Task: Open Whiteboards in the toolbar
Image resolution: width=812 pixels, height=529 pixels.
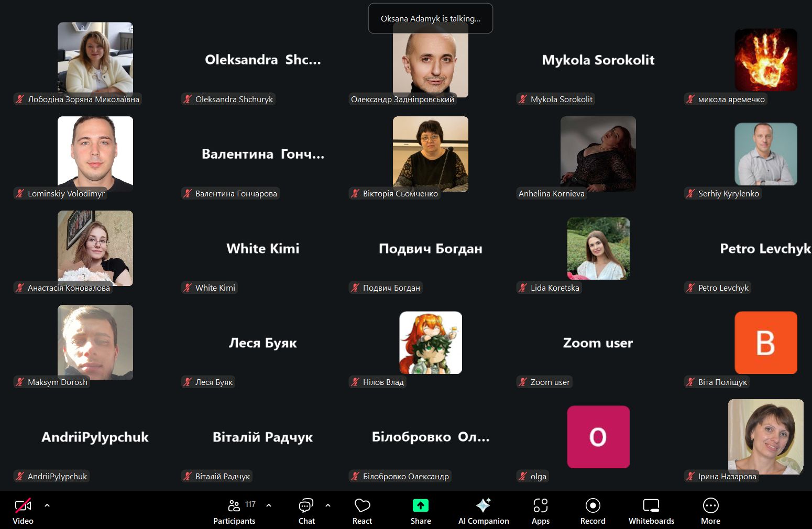Action: [x=651, y=505]
